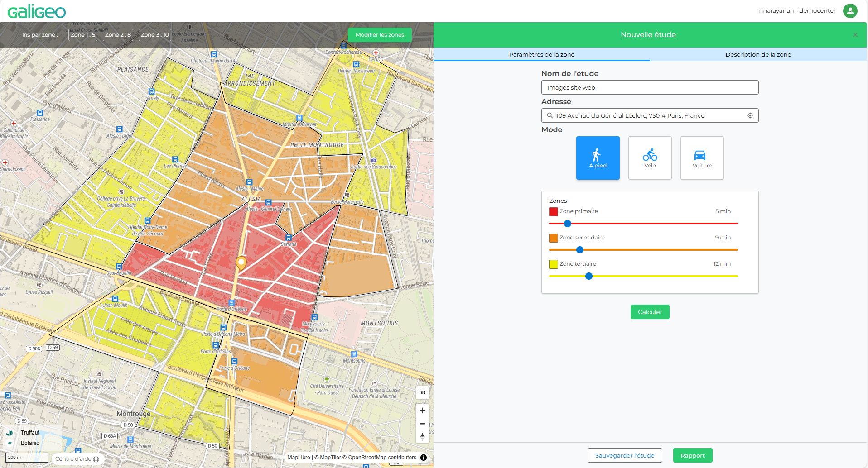The width and height of the screenshot is (868, 468).
Task: Select the A pied walking mode
Action: [x=598, y=158]
